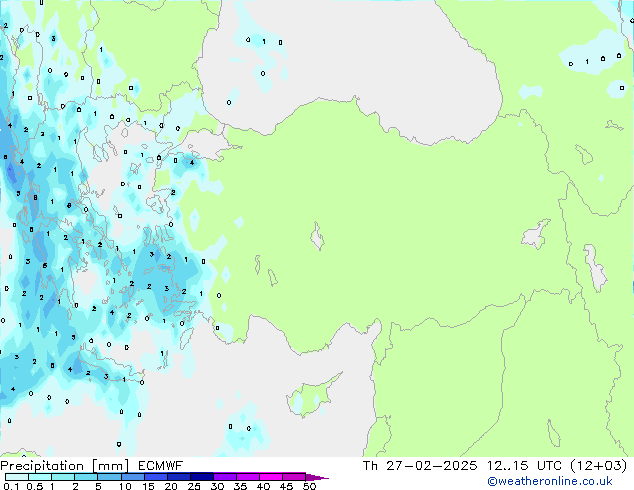
Task: Click the 1–2 mm legend color box
Action: (63, 477)
